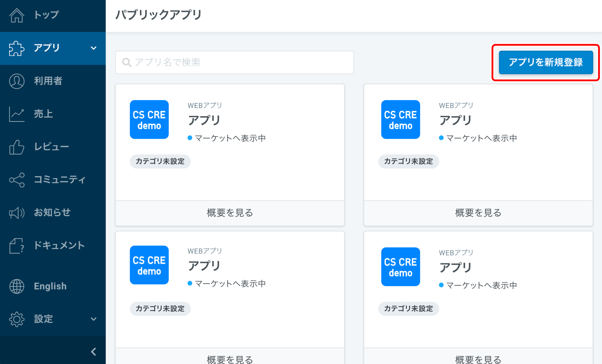This screenshot has width=602, height=364.
Task: Go to the お知らせ menu item
Action: click(52, 213)
